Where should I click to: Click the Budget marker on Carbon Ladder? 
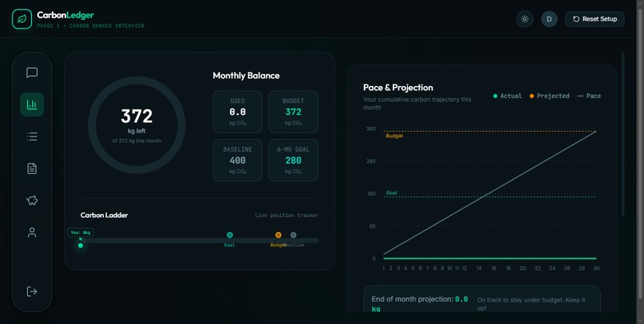pos(279,235)
